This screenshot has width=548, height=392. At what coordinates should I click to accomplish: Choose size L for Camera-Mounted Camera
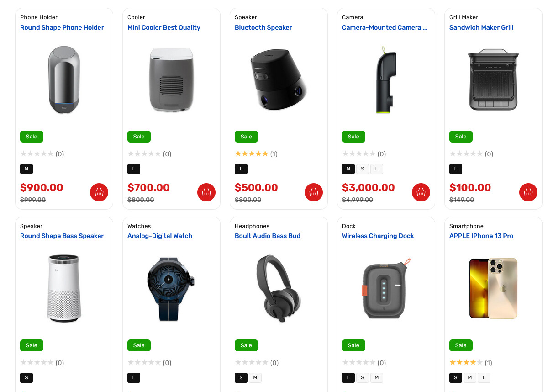377,169
